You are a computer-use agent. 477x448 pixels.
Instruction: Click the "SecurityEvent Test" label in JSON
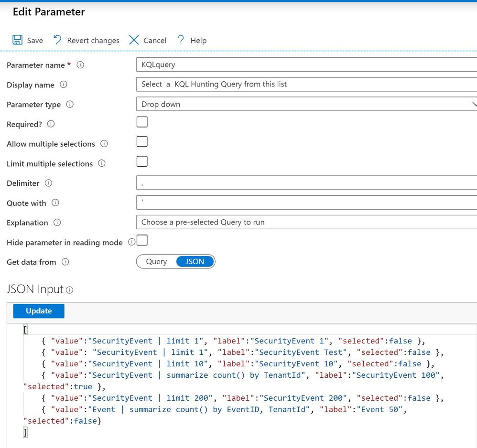[x=303, y=352]
